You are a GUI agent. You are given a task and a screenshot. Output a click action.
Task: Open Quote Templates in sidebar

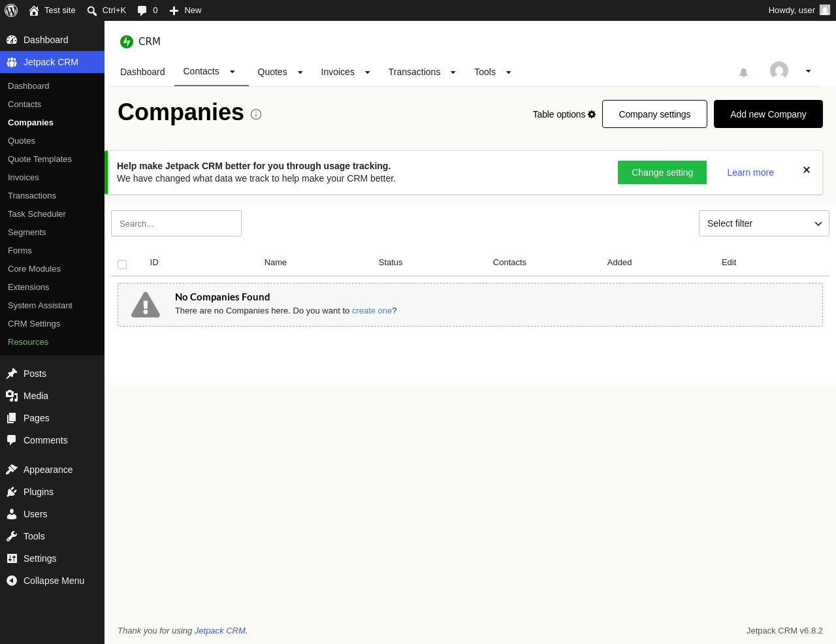point(40,159)
